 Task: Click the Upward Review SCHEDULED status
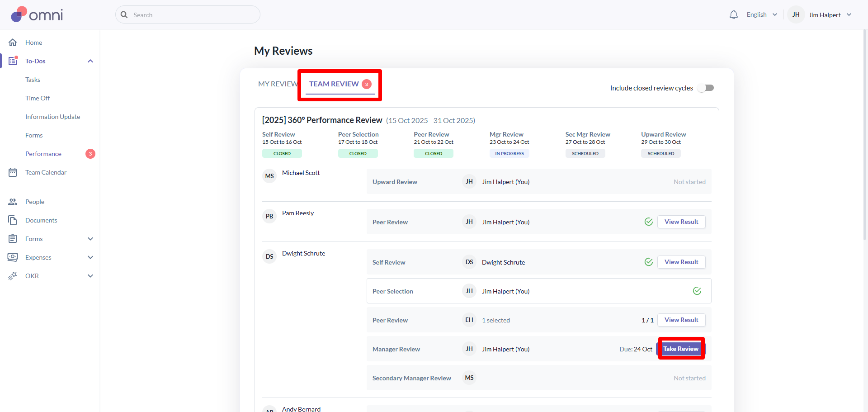coord(660,154)
